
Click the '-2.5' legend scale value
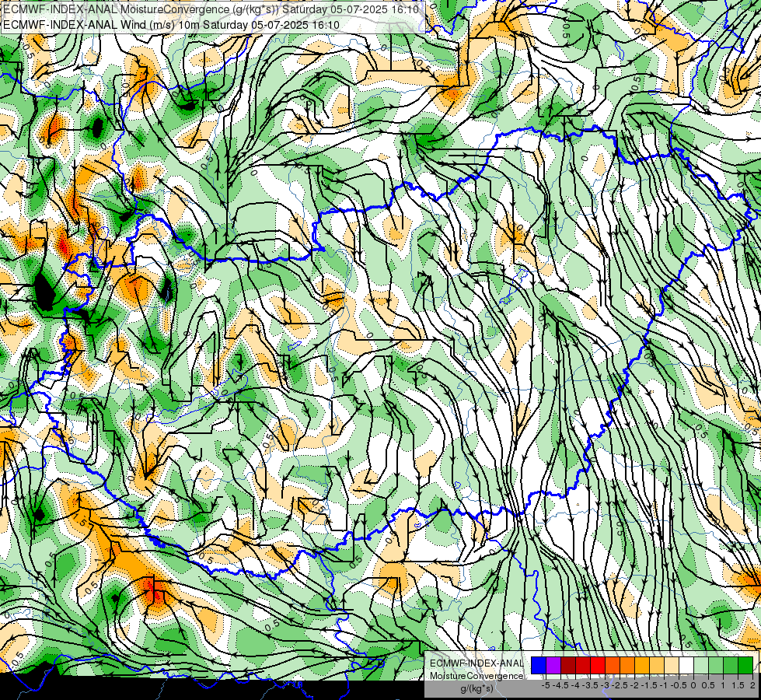tap(620, 685)
